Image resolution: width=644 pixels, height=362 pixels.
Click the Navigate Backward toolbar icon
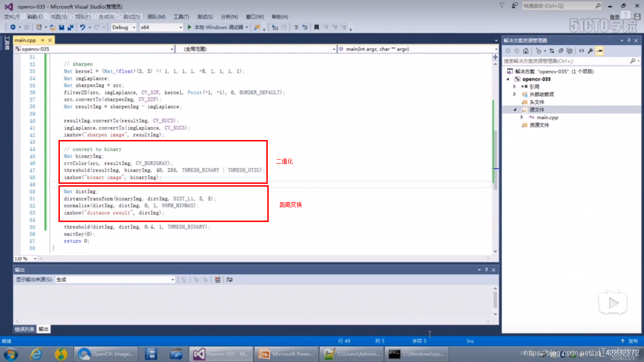point(13,27)
